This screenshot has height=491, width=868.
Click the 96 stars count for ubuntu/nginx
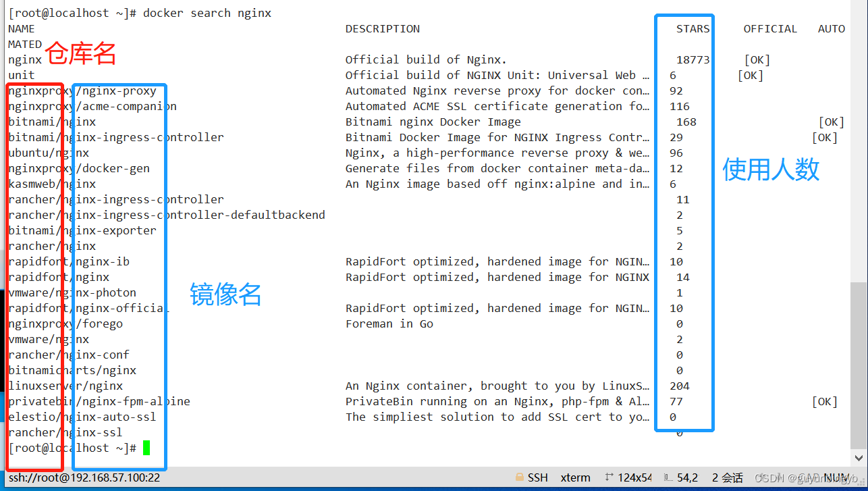676,153
